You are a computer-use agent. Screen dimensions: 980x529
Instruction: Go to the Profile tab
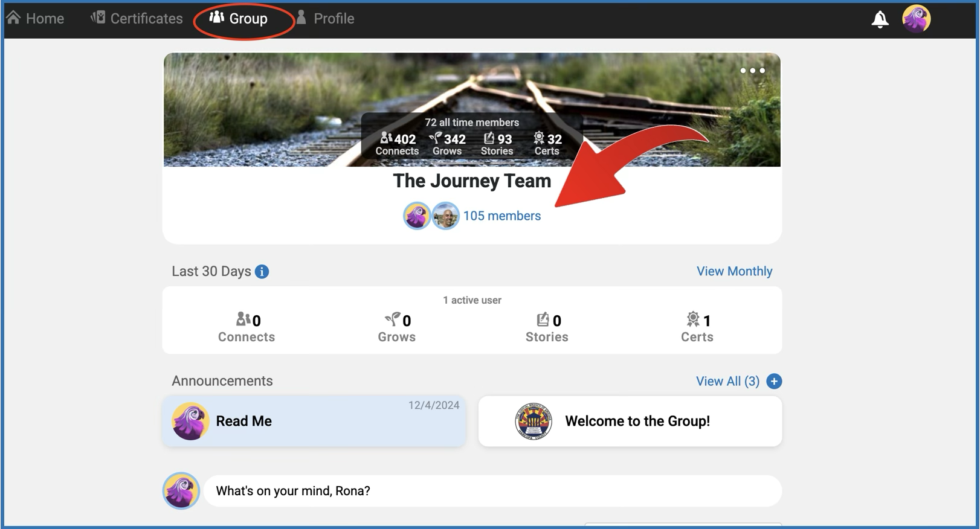[x=325, y=19]
